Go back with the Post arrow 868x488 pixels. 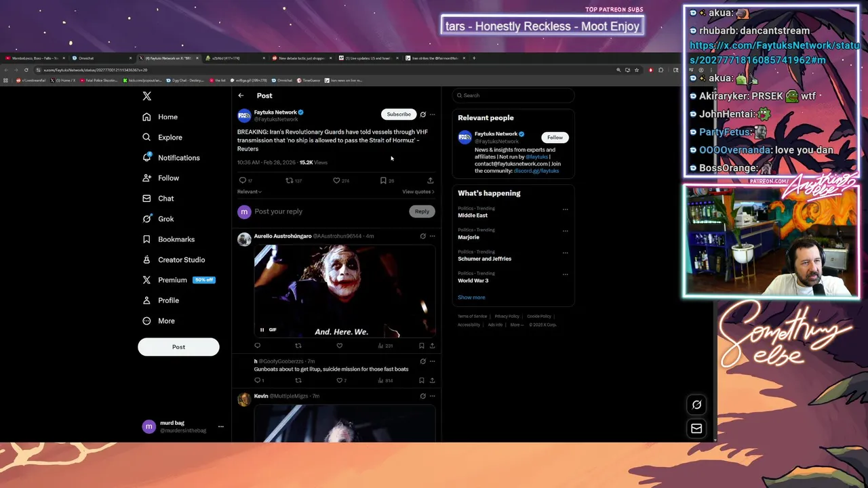click(x=241, y=96)
